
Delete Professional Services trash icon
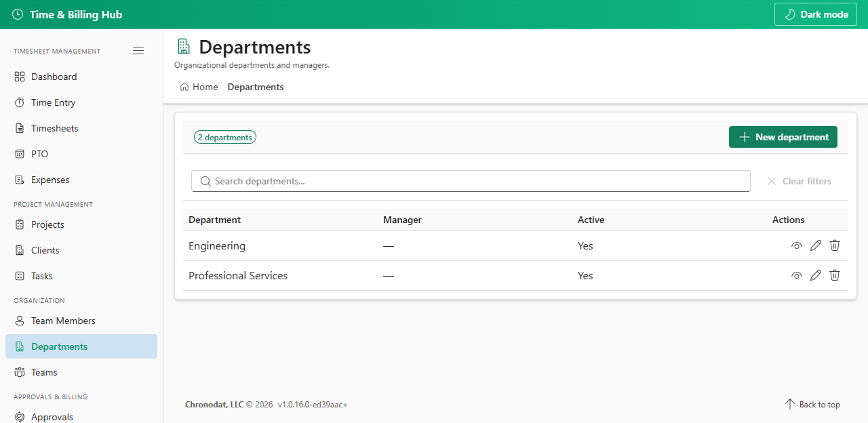[x=835, y=275]
